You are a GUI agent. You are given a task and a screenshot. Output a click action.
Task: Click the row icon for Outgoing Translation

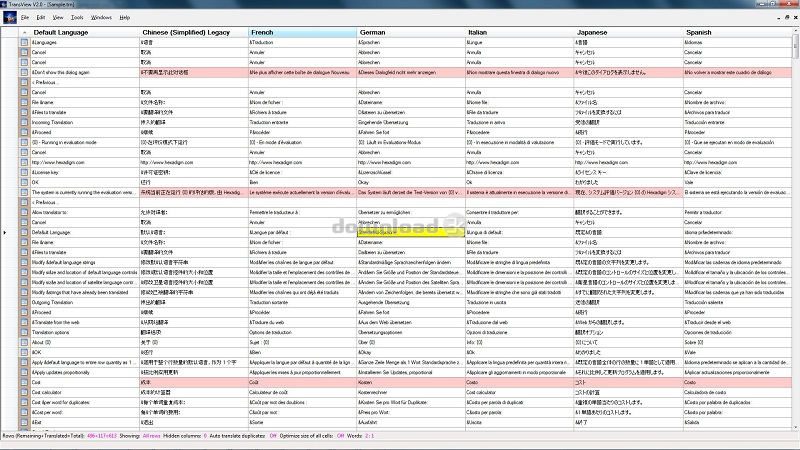point(24,302)
